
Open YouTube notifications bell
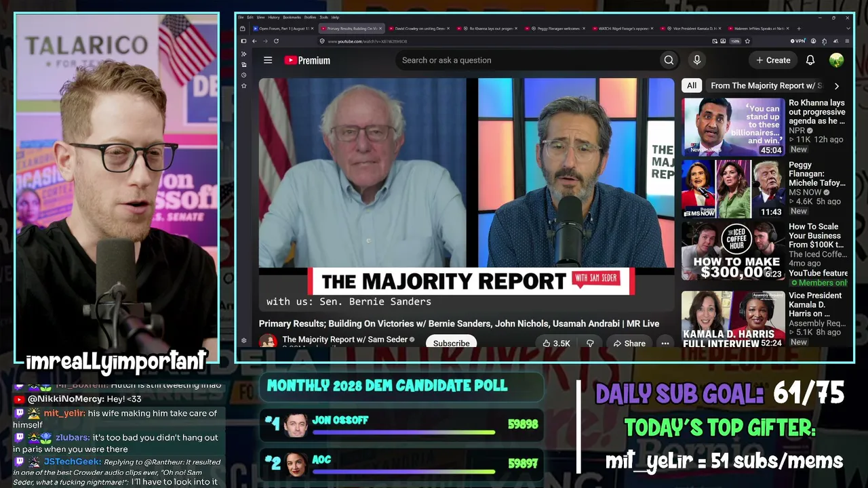810,60
